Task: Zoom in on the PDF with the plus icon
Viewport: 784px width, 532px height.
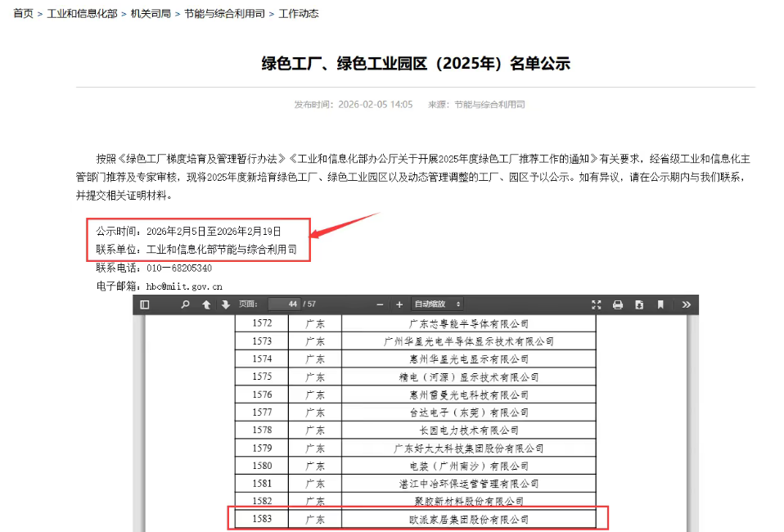Action: pyautogui.click(x=399, y=304)
